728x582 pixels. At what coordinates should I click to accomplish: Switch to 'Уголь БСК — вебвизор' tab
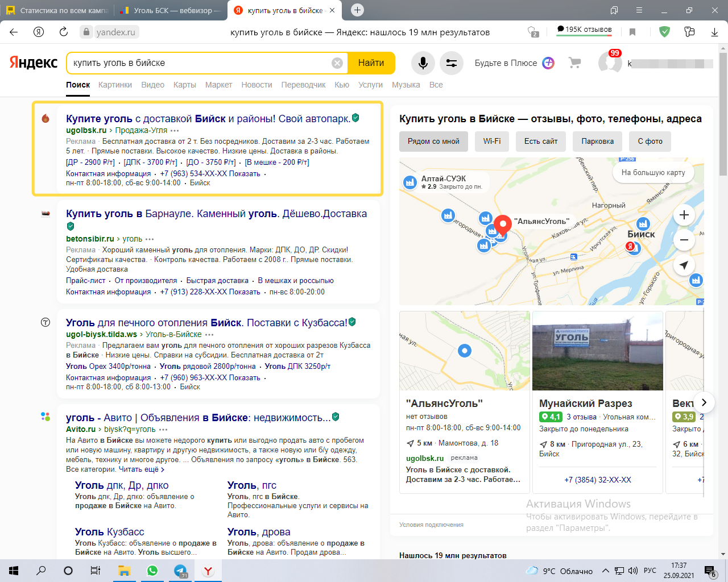pyautogui.click(x=171, y=10)
